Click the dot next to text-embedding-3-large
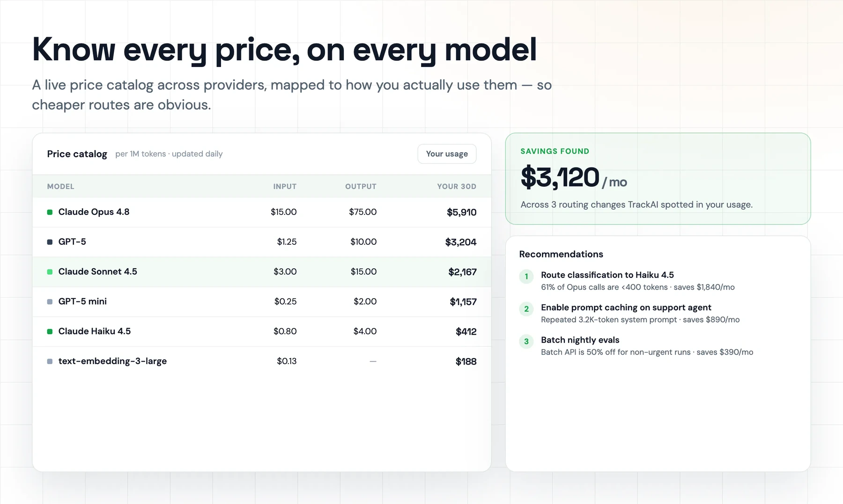The width and height of the screenshot is (843, 504). coord(50,361)
